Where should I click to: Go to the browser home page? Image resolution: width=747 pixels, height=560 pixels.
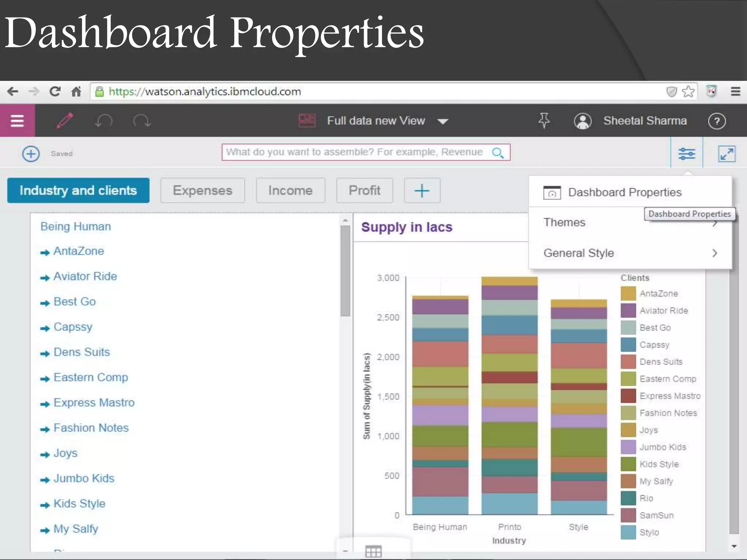pyautogui.click(x=76, y=91)
